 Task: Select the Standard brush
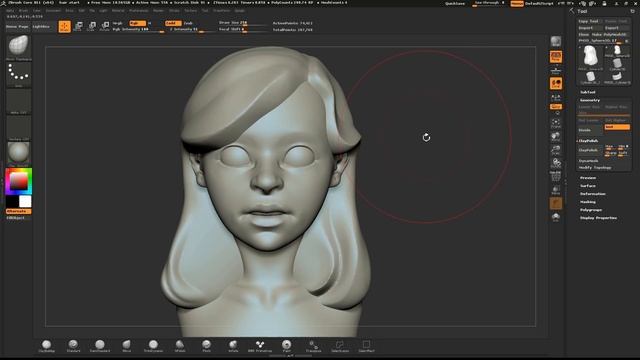73,346
